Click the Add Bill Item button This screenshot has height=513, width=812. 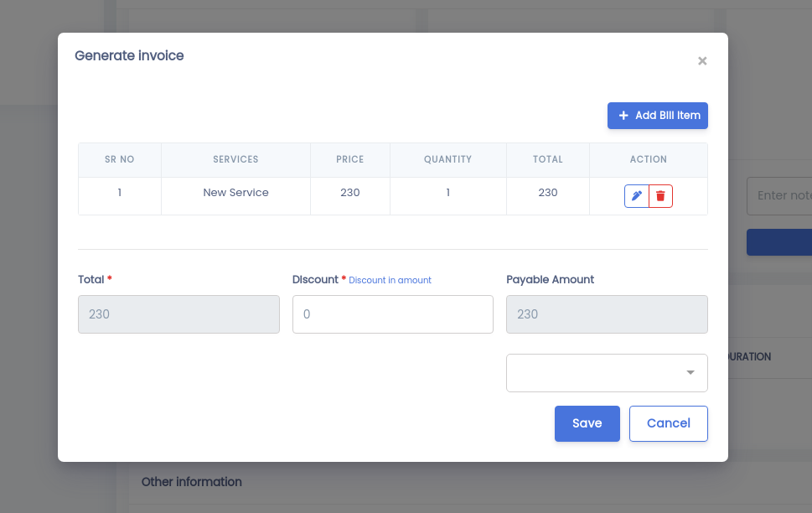(658, 116)
